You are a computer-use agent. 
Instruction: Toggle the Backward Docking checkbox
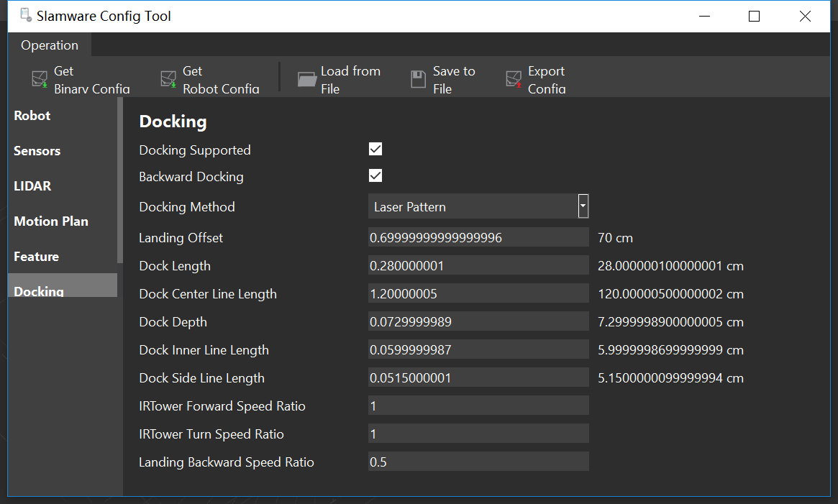click(375, 176)
